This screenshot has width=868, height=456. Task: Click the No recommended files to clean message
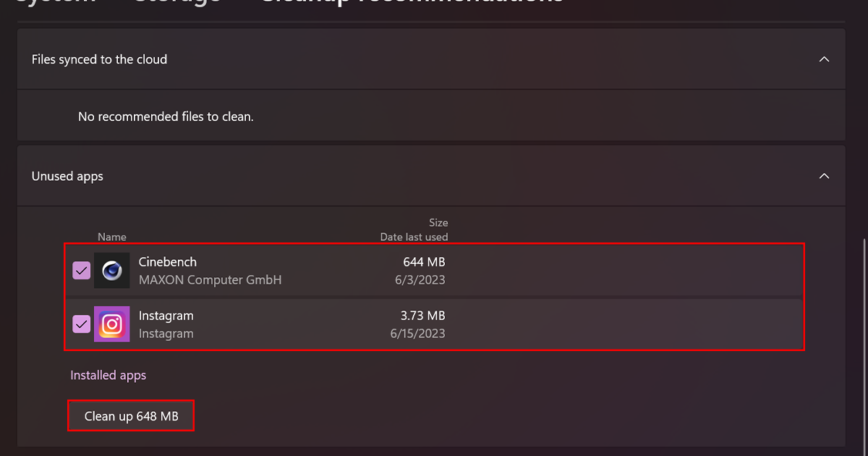pos(166,117)
